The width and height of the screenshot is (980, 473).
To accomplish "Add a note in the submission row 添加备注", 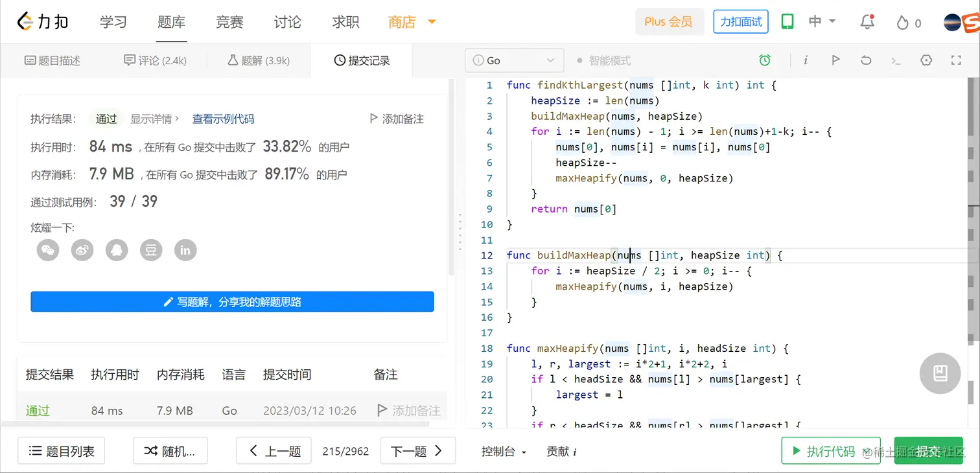I will [409, 410].
